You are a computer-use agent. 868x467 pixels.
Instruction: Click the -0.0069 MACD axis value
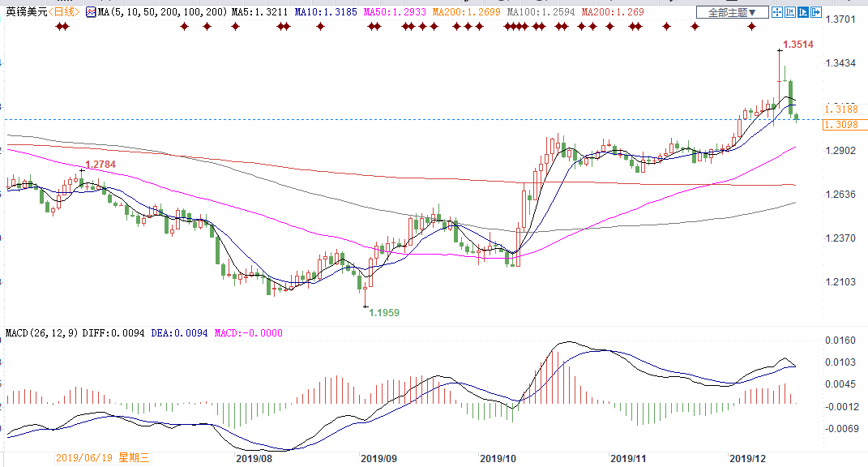(840, 429)
